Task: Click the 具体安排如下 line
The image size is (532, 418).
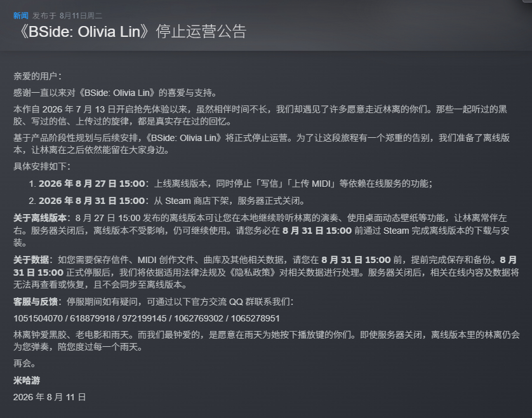Action: [42, 166]
